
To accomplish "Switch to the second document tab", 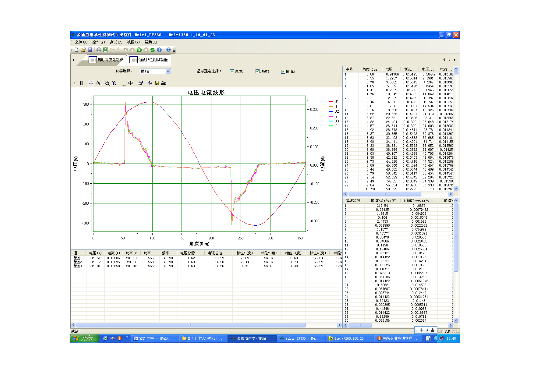I will point(149,60).
